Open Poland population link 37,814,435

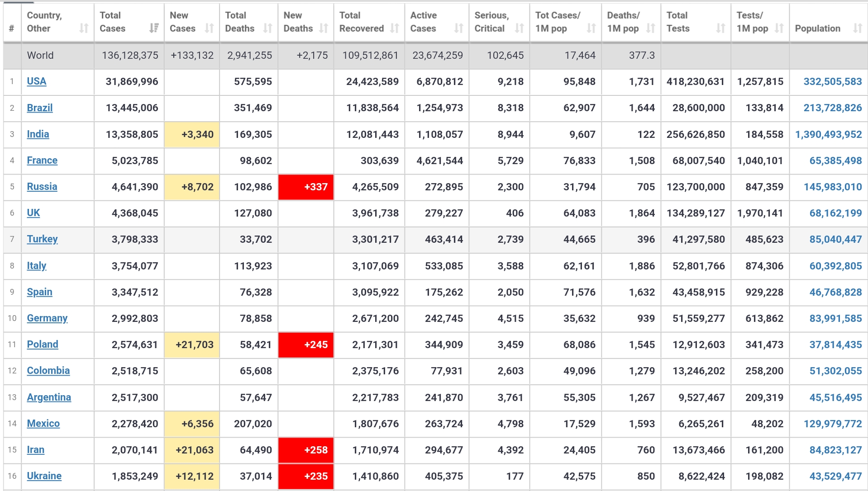click(836, 345)
